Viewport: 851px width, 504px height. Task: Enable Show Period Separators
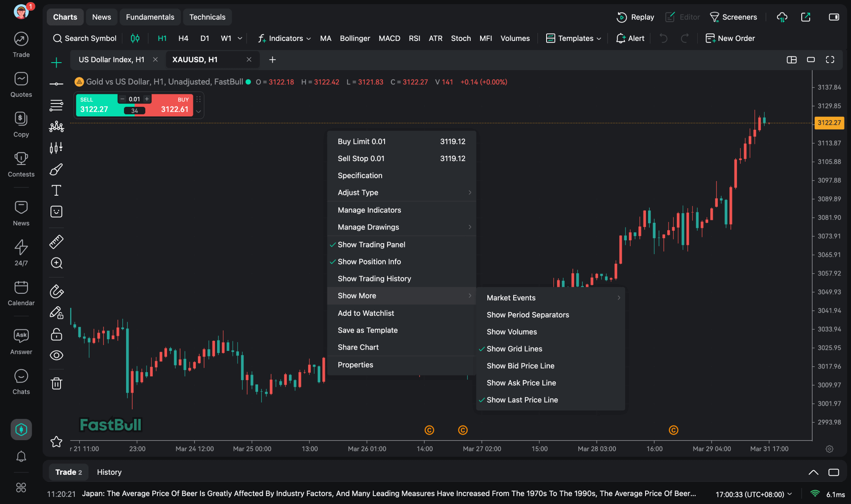(x=527, y=315)
